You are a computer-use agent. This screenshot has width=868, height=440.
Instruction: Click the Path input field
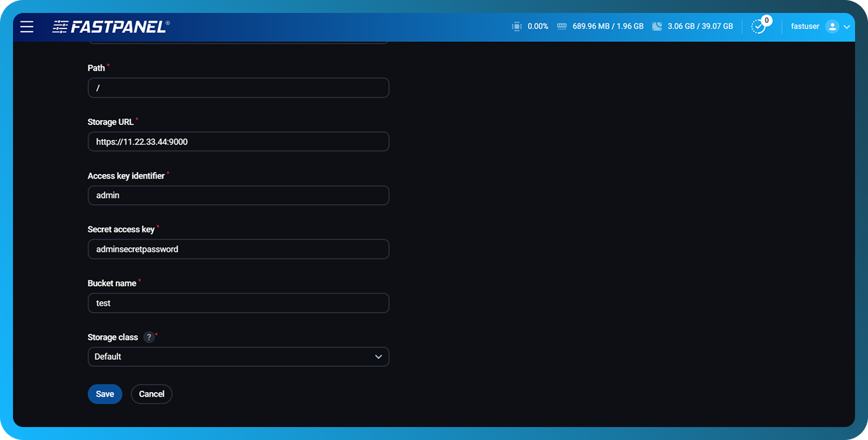tap(238, 87)
